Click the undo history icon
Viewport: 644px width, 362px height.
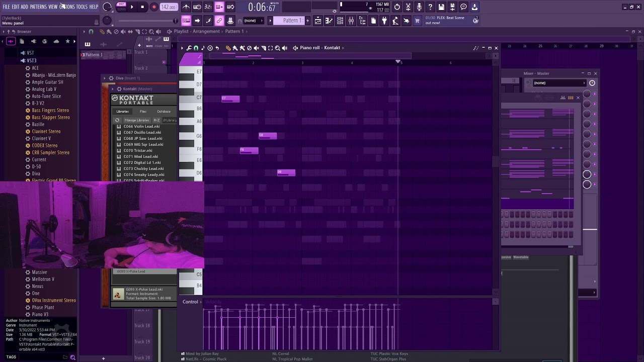[x=397, y=7]
